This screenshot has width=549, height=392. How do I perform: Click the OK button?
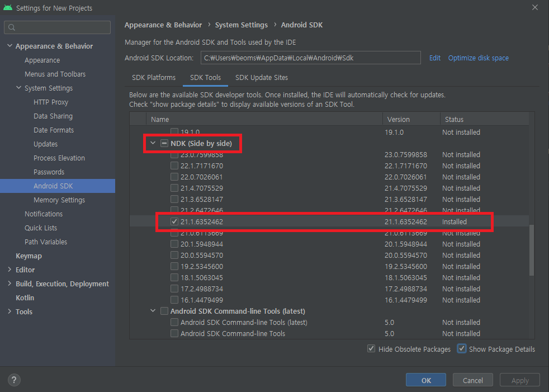tap(426, 380)
